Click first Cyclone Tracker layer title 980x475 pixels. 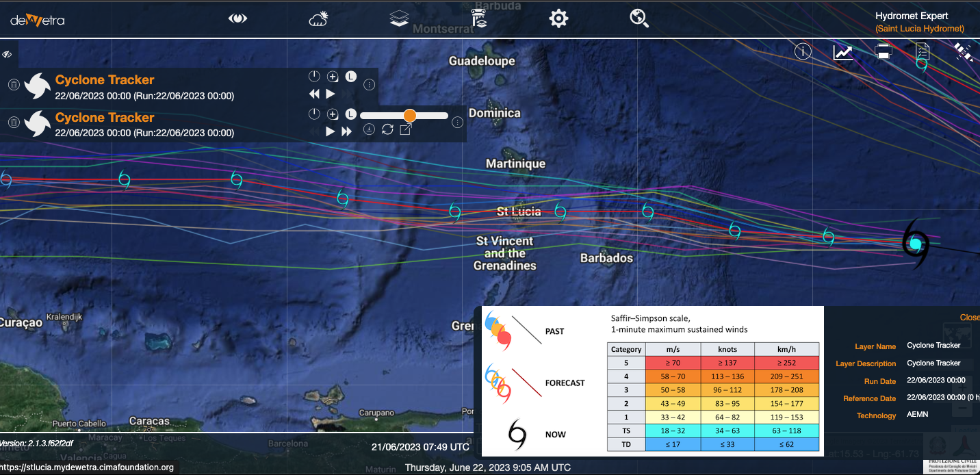click(105, 80)
